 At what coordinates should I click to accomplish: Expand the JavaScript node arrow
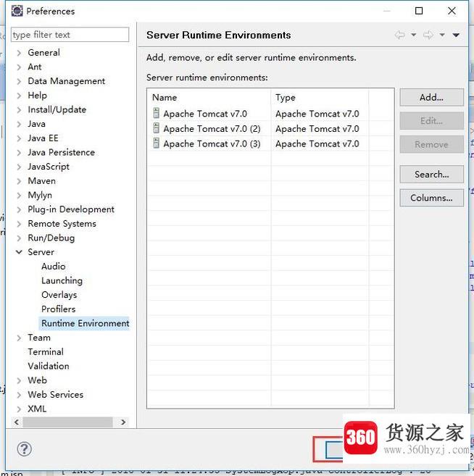point(19,167)
